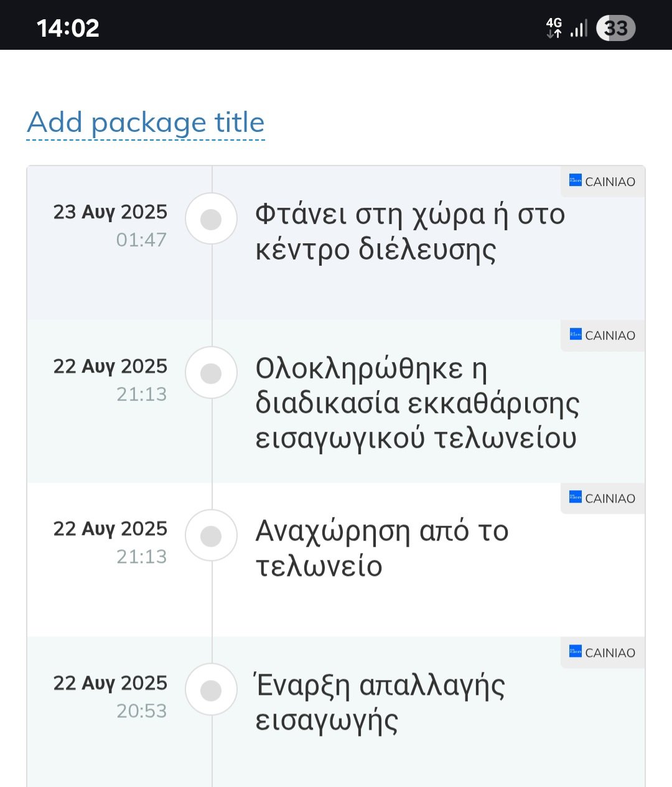Viewport: 672px width, 787px height.
Task: Tap the 4G network indicator icon
Action: (554, 27)
